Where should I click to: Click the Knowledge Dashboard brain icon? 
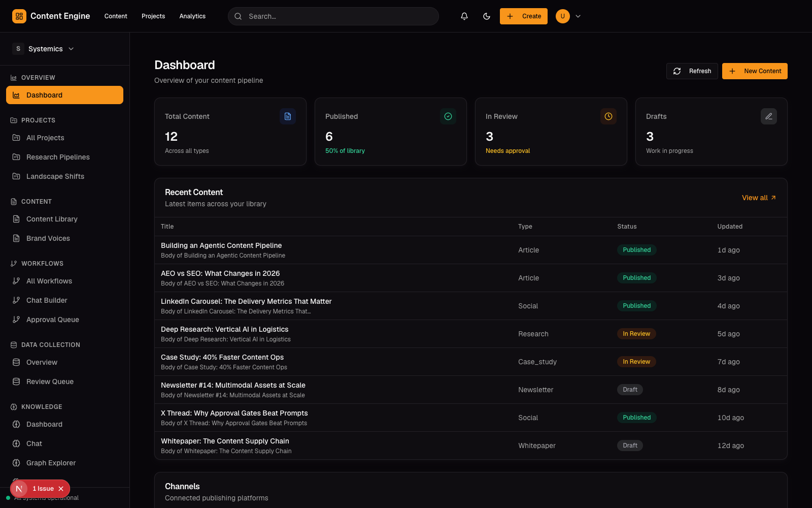tap(16, 424)
